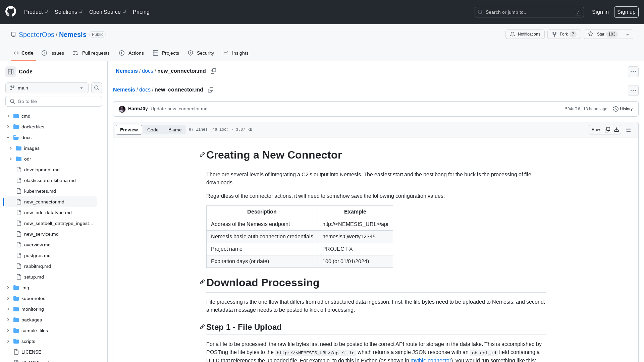This screenshot has height=362, width=644.
Task: Open the SpecterOps owner link
Action: [37, 35]
